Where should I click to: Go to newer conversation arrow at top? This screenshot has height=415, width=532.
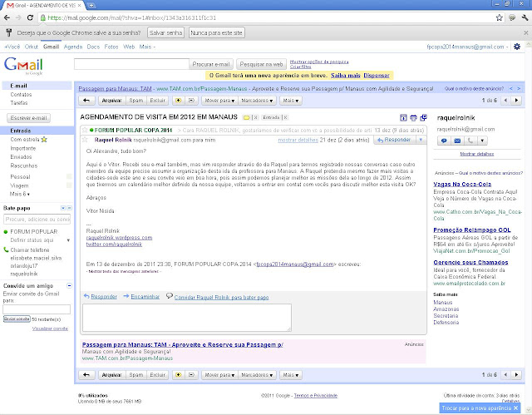[x=505, y=101]
